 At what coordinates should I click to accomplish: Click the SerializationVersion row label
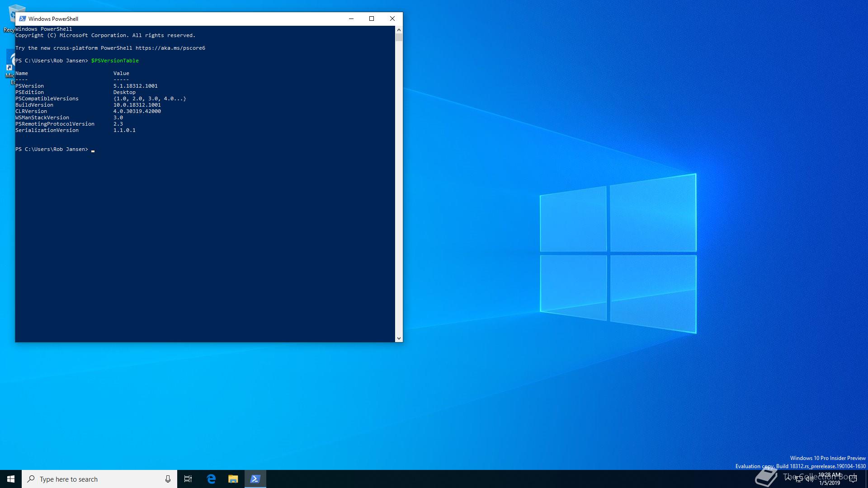pos(47,130)
